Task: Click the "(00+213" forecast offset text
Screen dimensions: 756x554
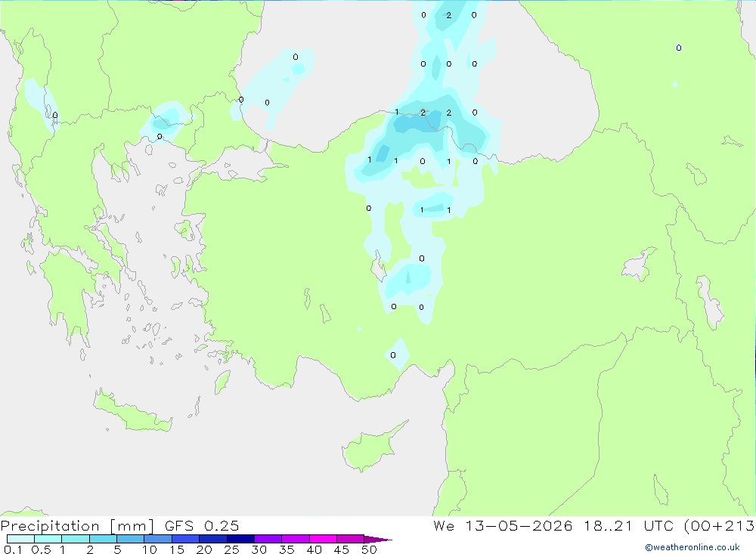Action: (x=720, y=525)
